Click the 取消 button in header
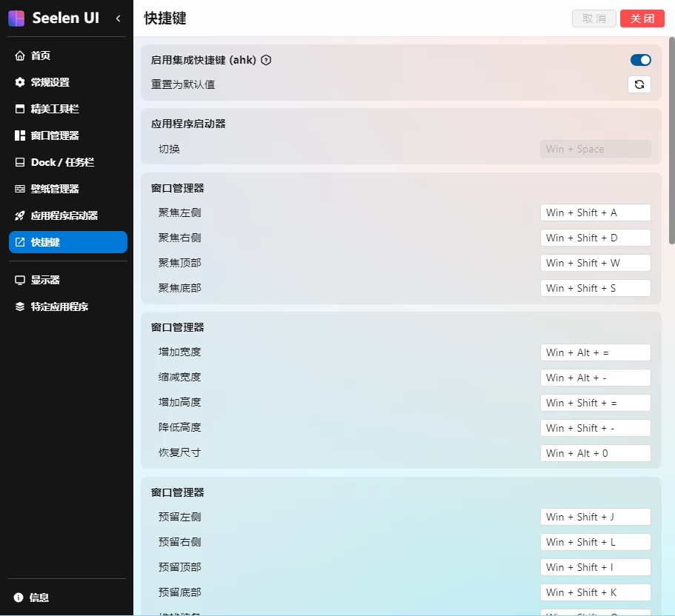Image resolution: width=675 pixels, height=616 pixels. tap(594, 19)
